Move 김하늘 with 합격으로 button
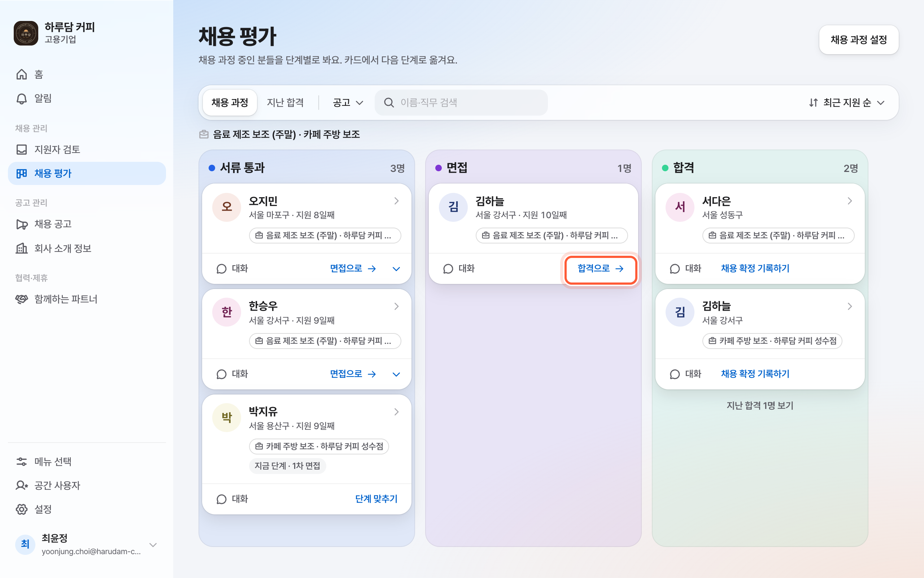Screen dimensions: 924x578 coord(600,269)
